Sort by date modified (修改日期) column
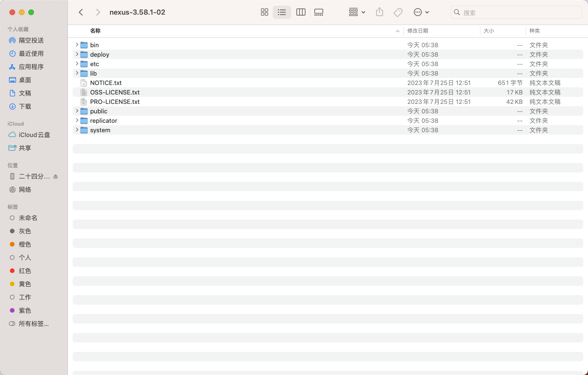 click(x=418, y=31)
